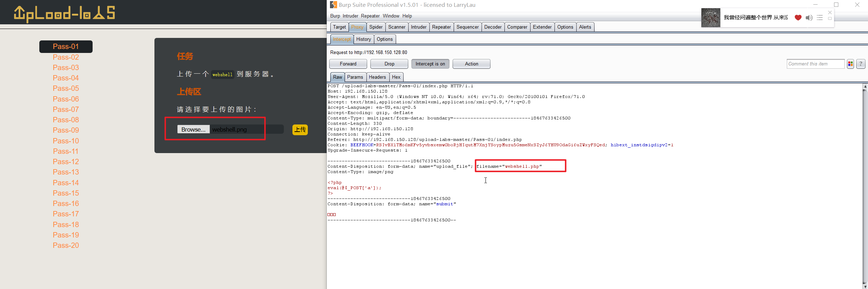The width and height of the screenshot is (868, 289).
Task: Toggle the 'Intercept is on' button
Action: tap(430, 64)
